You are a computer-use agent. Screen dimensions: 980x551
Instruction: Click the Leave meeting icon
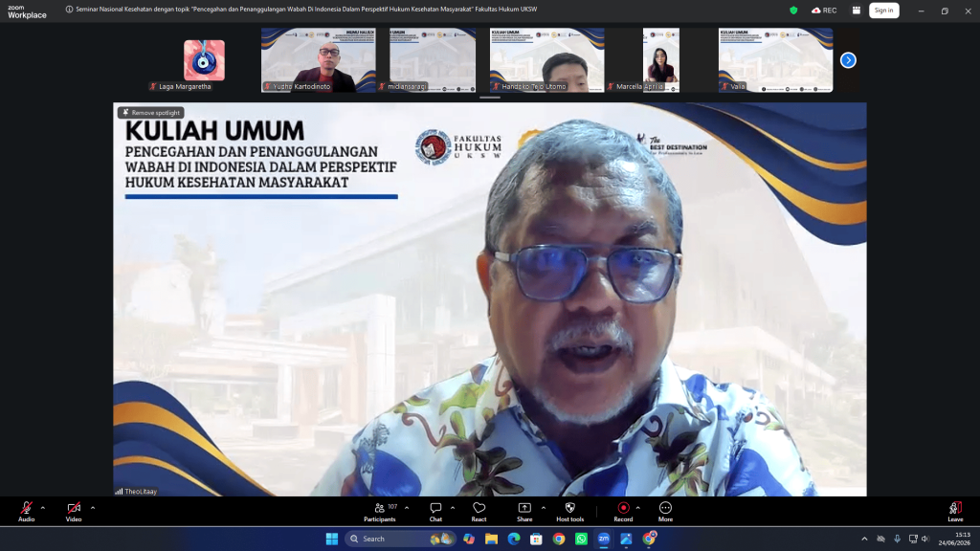point(955,508)
